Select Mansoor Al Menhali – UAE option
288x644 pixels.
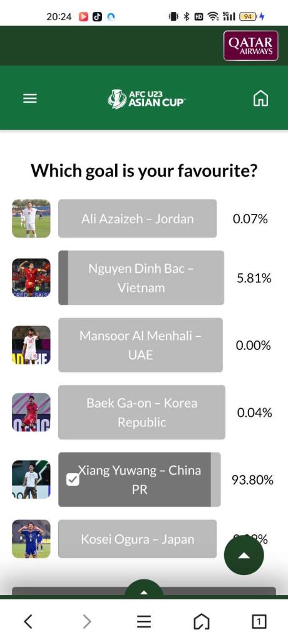coord(140,345)
